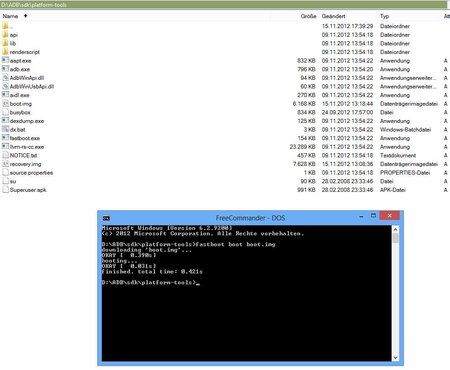Click the recovery.img disk image icon

tap(5, 164)
